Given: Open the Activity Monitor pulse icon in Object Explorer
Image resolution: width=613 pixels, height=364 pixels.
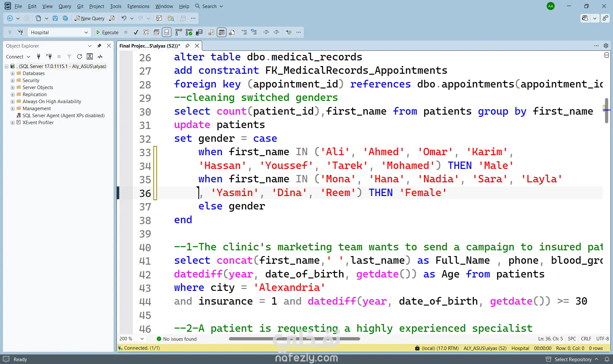Looking at the screenshot, I should coord(100,57).
